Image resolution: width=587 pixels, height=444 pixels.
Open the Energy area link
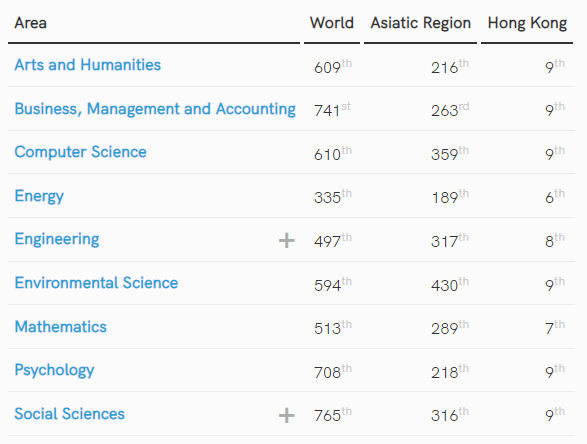coord(39,196)
